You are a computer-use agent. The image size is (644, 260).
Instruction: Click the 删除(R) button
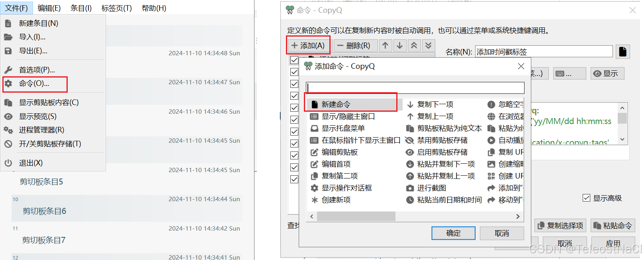[355, 45]
